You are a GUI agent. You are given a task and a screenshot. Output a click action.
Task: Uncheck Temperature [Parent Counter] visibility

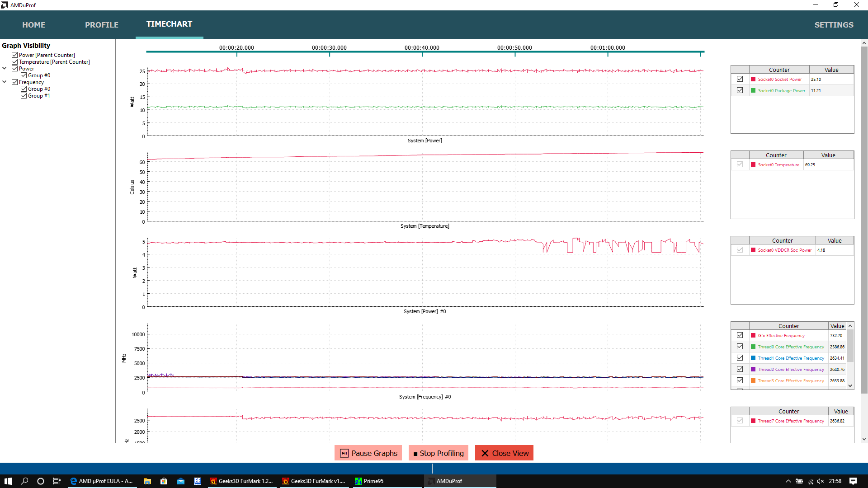coord(15,62)
